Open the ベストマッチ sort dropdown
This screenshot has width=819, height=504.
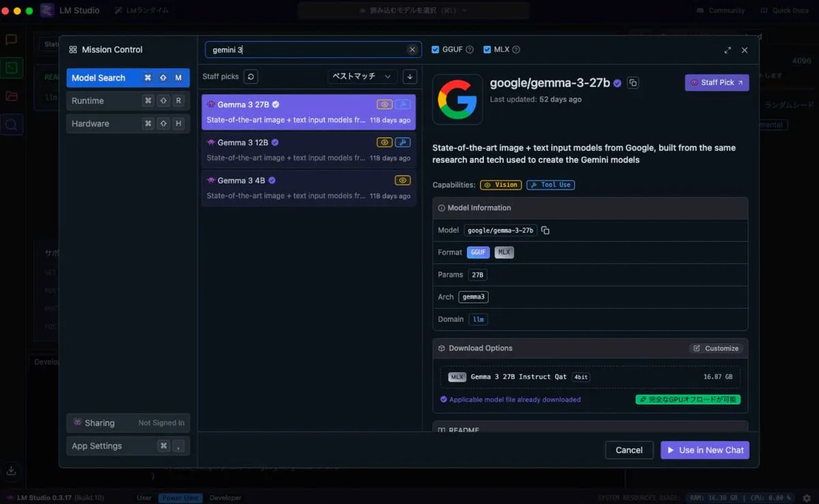(x=362, y=77)
